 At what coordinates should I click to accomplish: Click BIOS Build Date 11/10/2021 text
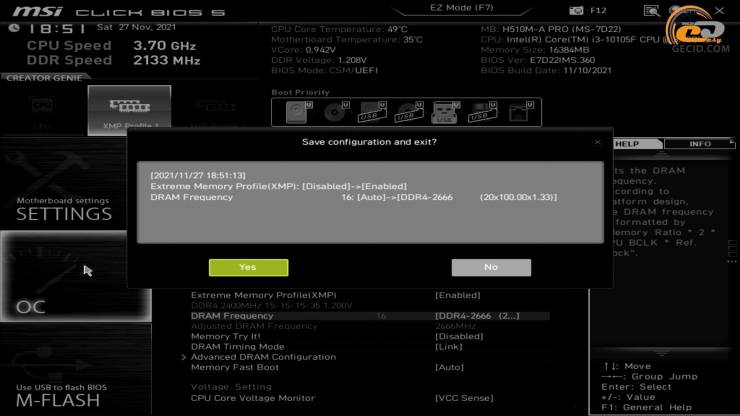[546, 70]
